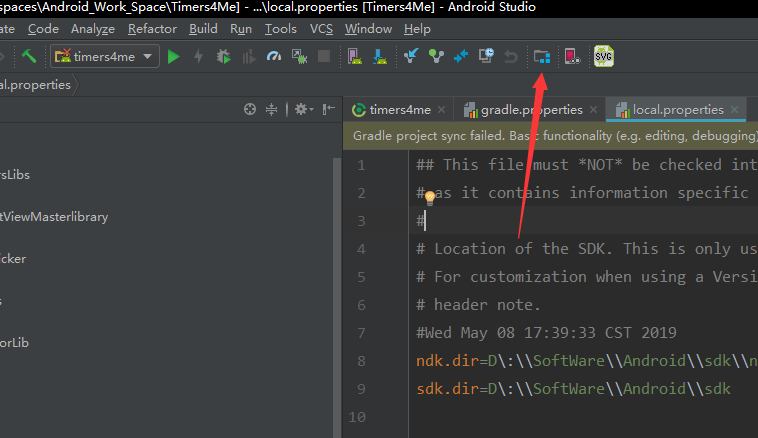Click the ndk.dir property line
758x438 pixels.
point(586,361)
